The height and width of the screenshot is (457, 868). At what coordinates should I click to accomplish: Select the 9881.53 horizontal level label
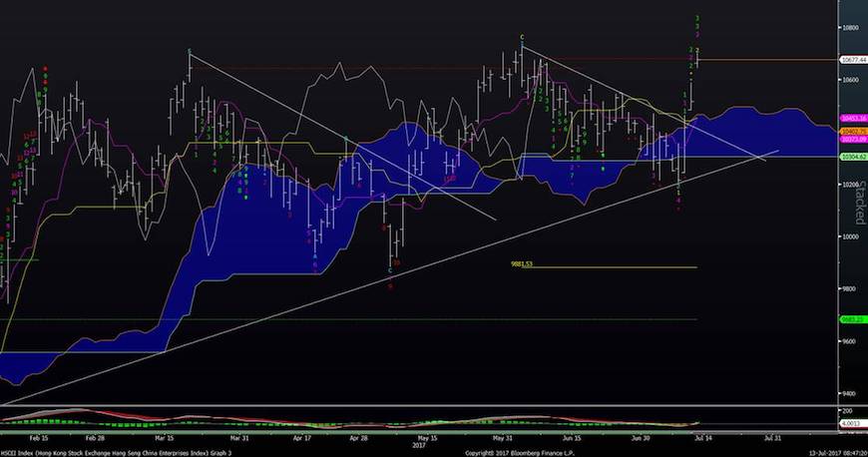click(523, 264)
